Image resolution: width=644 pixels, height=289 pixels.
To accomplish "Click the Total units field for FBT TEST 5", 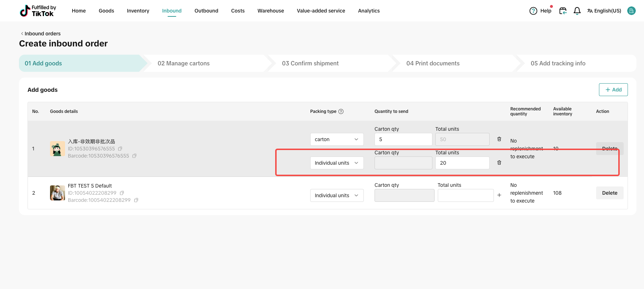I will [465, 195].
